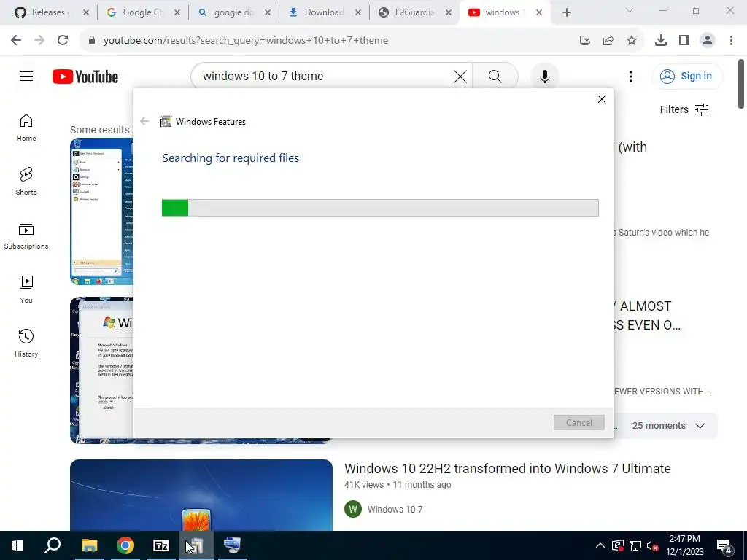
Task: Open Subscriptions in YouTube sidebar
Action: [x=26, y=236]
